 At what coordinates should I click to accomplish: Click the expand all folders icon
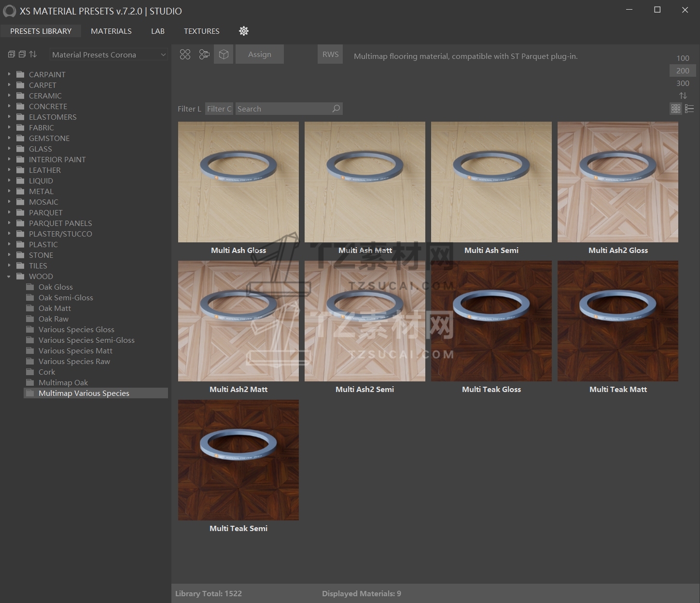coord(12,54)
